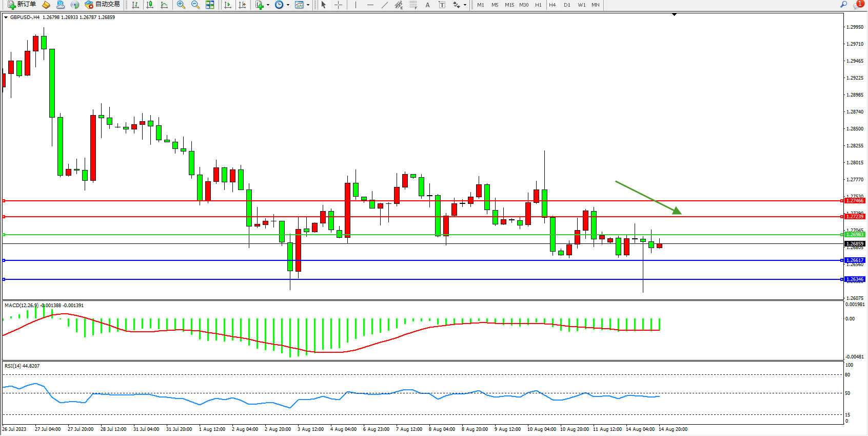868x436 pixels.
Task: Switch to the D1 timeframe
Action: tap(567, 5)
